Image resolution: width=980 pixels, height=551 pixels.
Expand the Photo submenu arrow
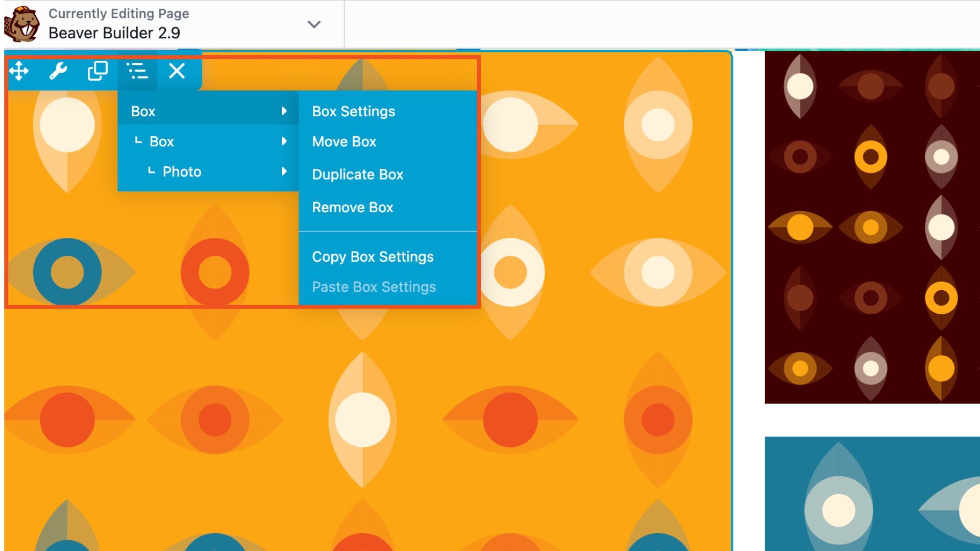[x=284, y=171]
